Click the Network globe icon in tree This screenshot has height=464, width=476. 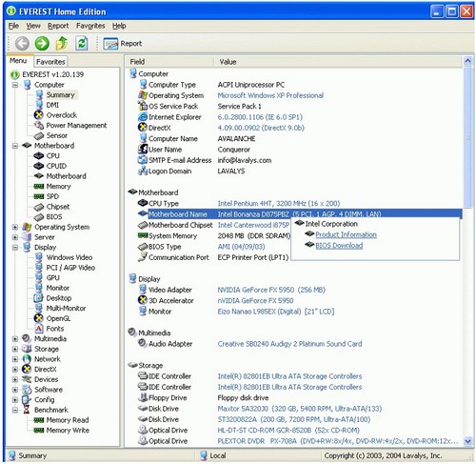[x=27, y=359]
